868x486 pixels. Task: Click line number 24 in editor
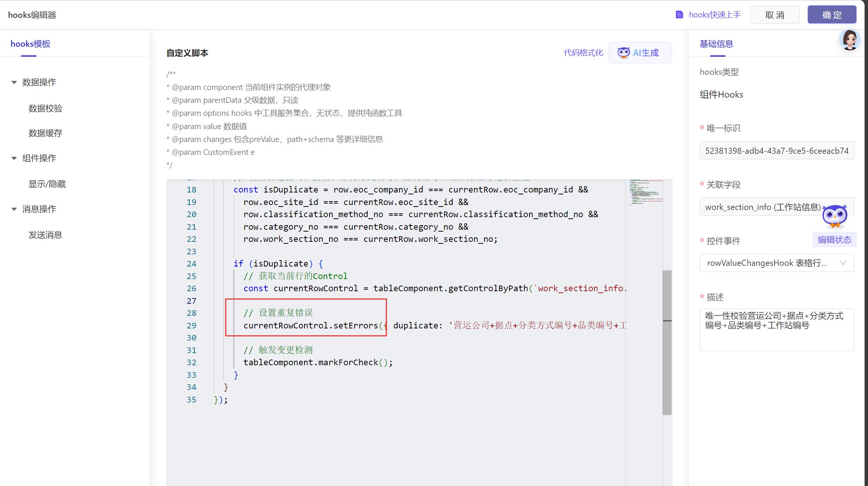[191, 264]
